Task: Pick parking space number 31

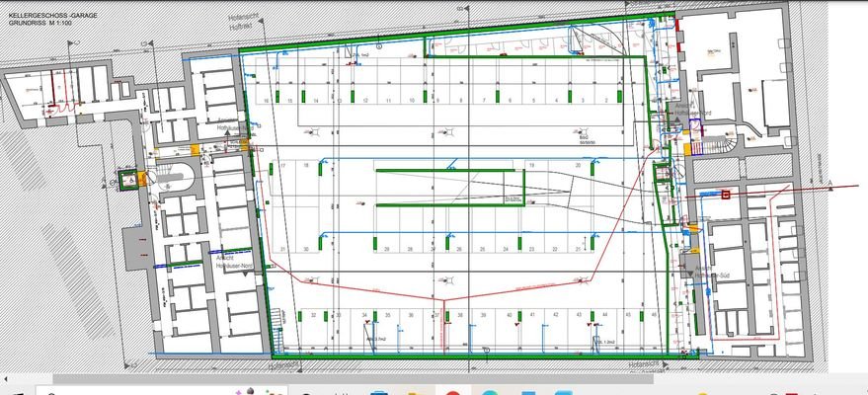Action: click(282, 249)
